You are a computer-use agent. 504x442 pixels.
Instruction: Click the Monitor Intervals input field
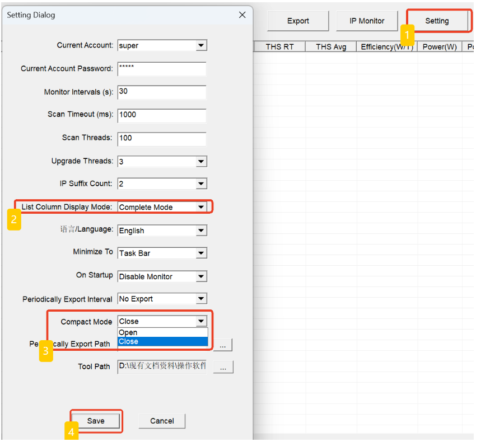coord(162,92)
